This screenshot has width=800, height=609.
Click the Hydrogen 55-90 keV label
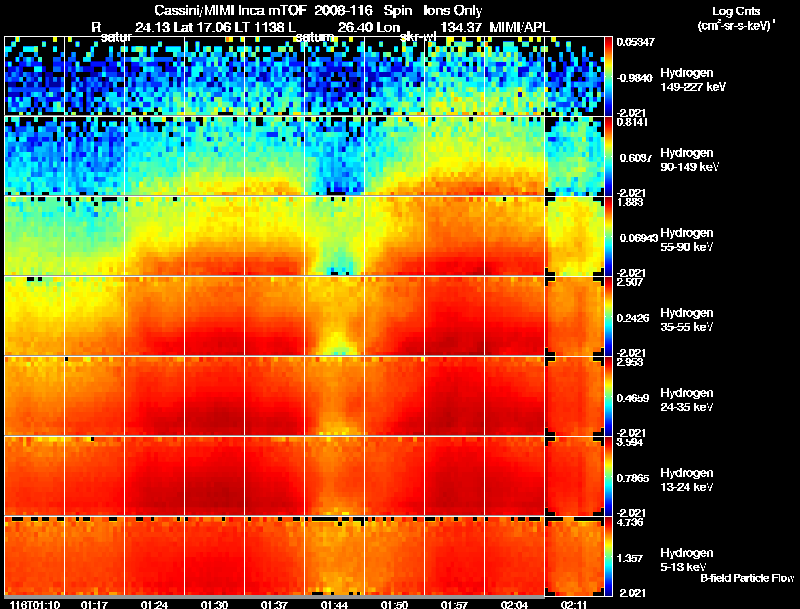pyautogui.click(x=687, y=240)
